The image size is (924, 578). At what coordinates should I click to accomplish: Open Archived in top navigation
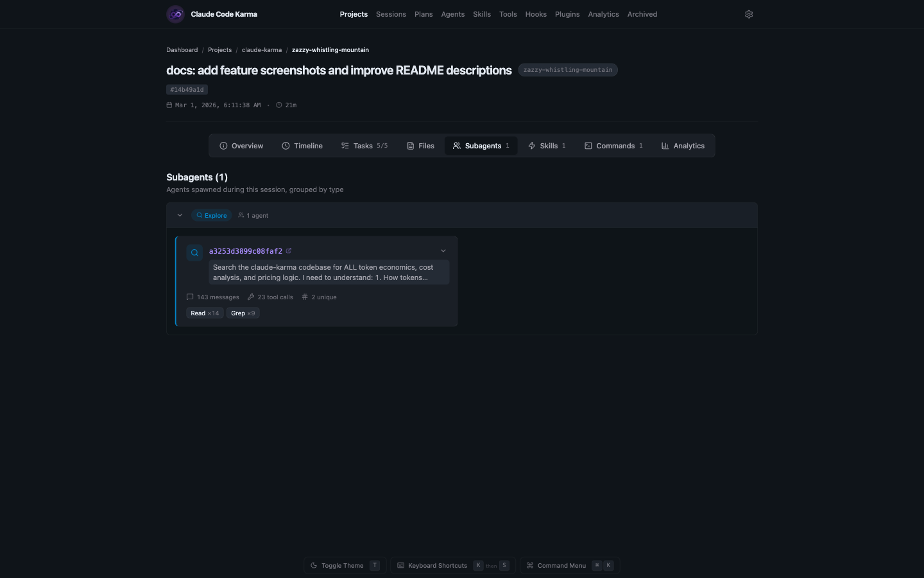click(x=642, y=14)
